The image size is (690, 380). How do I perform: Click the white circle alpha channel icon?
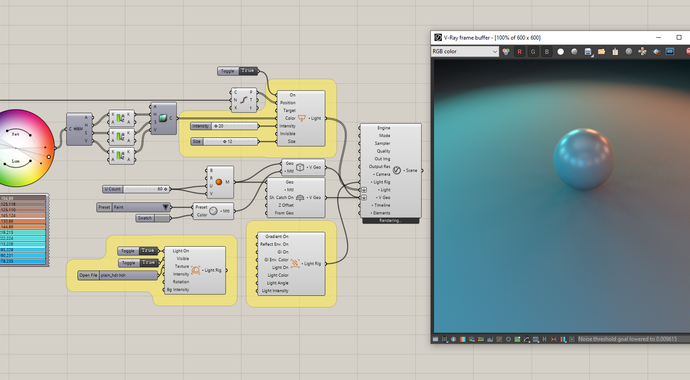point(561,51)
